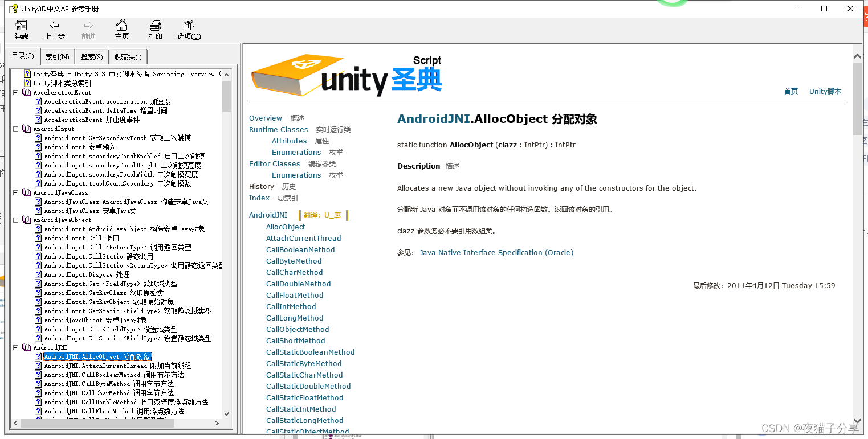Open Java Native Interface Specification (Oracle) link
Screen dimensions: 868x439
coord(496,252)
